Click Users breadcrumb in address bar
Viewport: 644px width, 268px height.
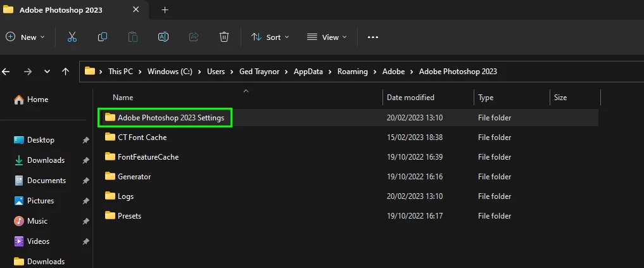(x=216, y=72)
